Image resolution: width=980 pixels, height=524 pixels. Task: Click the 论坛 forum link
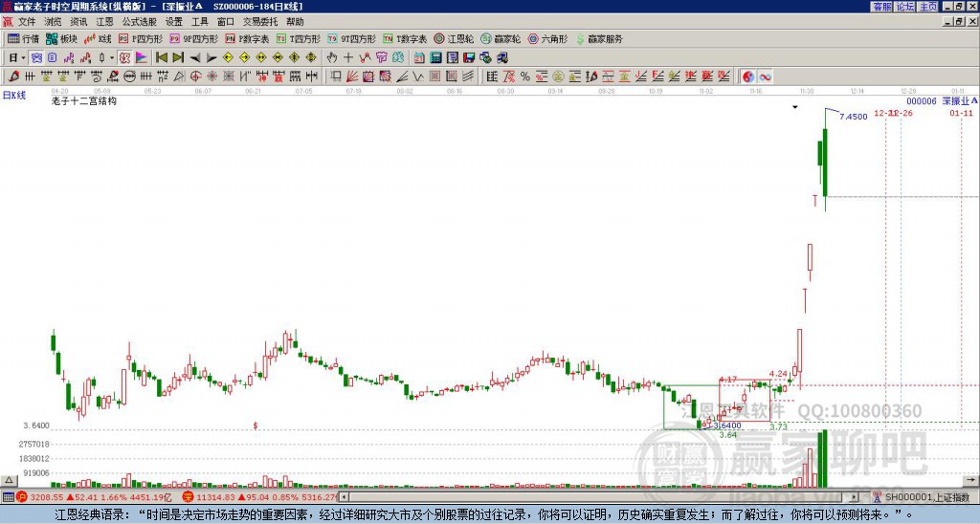(904, 7)
